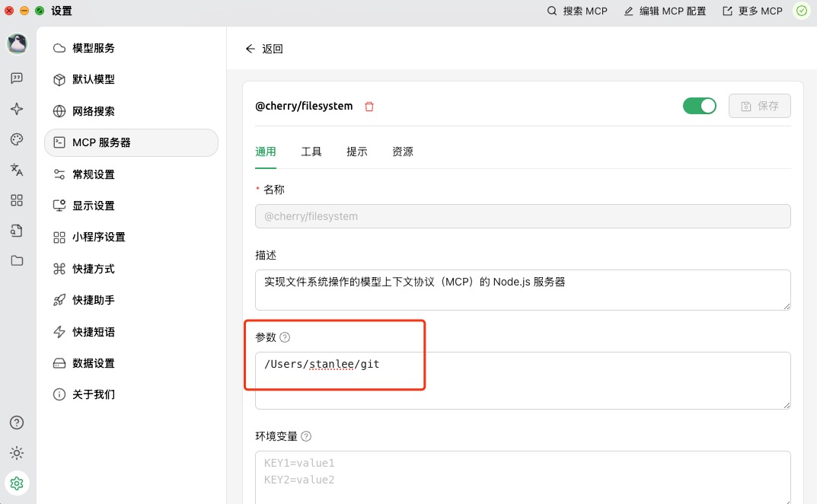Open the translate icon in sidebar

pyautogui.click(x=17, y=170)
